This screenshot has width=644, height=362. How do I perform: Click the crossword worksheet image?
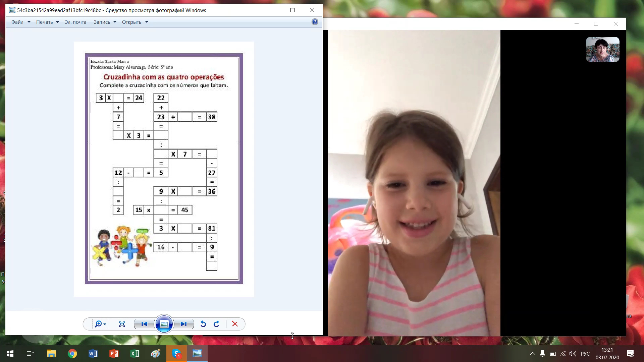164,169
